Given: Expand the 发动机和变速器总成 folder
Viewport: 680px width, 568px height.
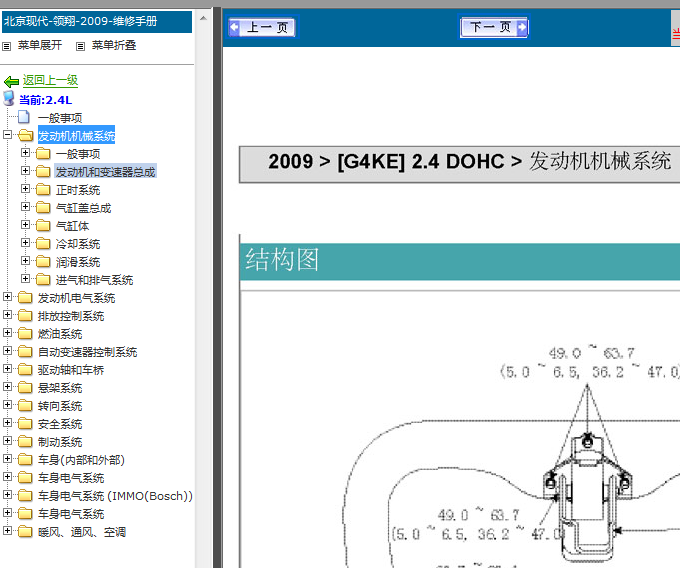Looking at the screenshot, I should point(25,170).
